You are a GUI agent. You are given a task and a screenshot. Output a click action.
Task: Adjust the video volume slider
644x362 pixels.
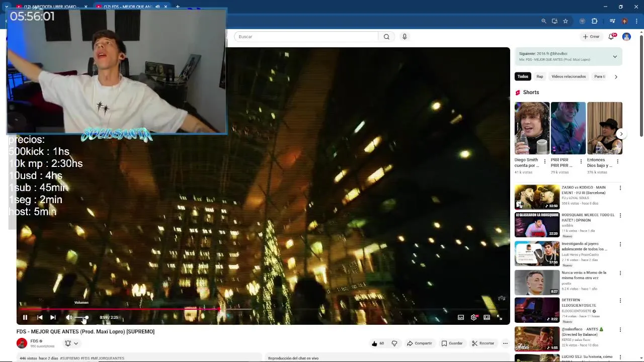click(82, 317)
